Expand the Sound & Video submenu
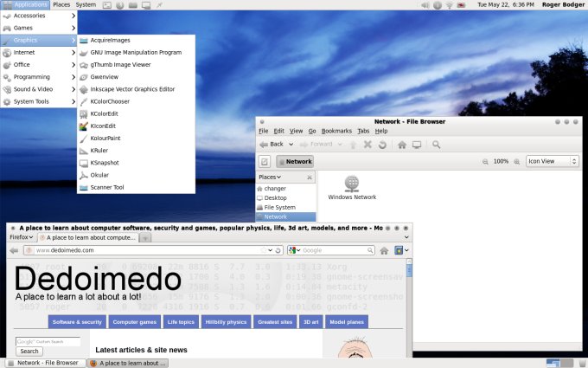Screen dimensions: 588x368 pyautogui.click(x=39, y=89)
